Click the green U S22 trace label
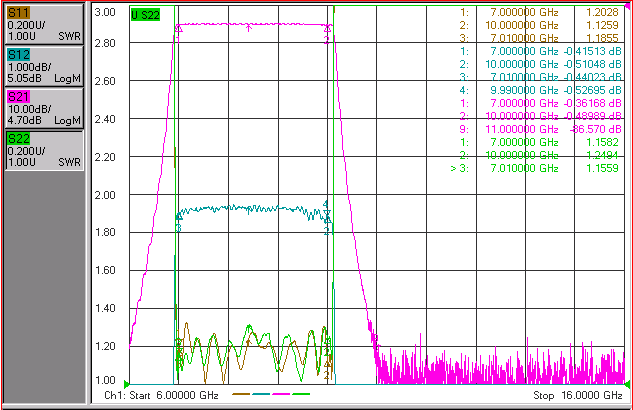The image size is (633, 410). (145, 15)
